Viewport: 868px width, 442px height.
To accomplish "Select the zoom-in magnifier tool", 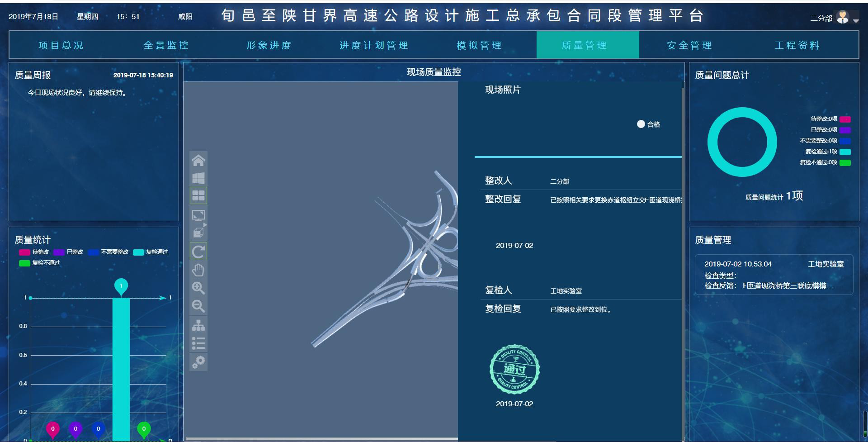I will [x=198, y=288].
